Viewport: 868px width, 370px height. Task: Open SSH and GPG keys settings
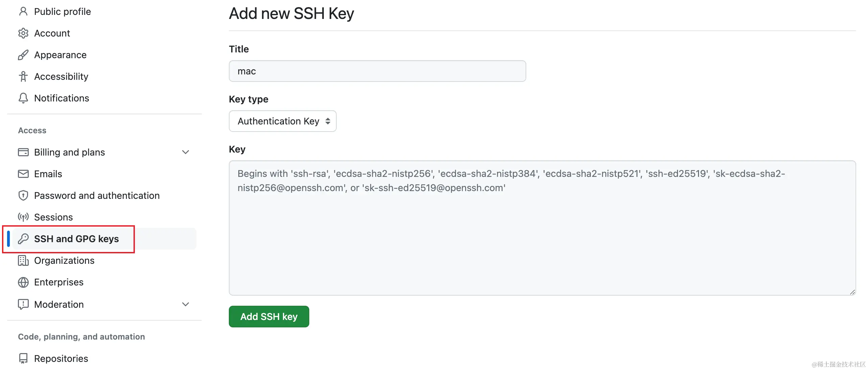[x=76, y=239]
